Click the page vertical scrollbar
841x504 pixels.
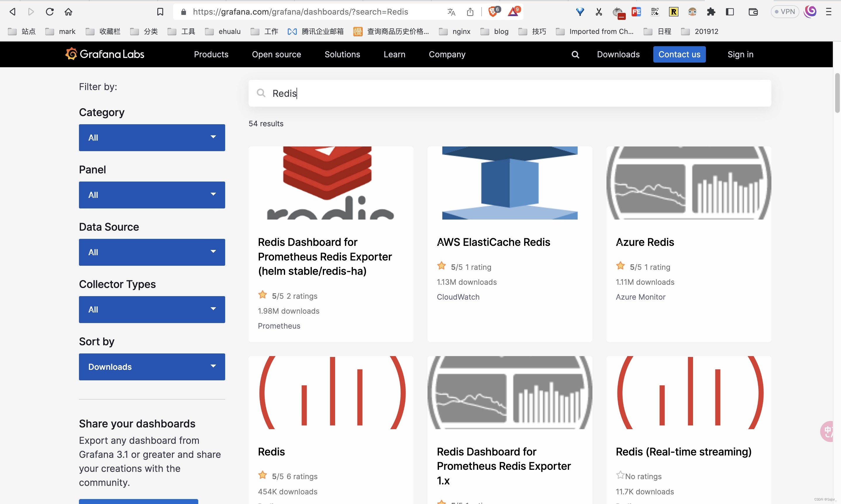837,93
